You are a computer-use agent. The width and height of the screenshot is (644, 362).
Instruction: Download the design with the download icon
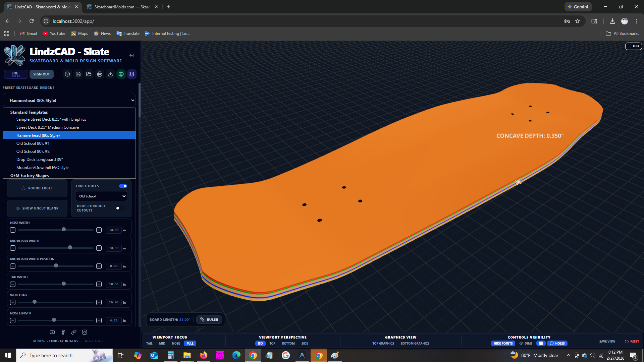coord(110,74)
